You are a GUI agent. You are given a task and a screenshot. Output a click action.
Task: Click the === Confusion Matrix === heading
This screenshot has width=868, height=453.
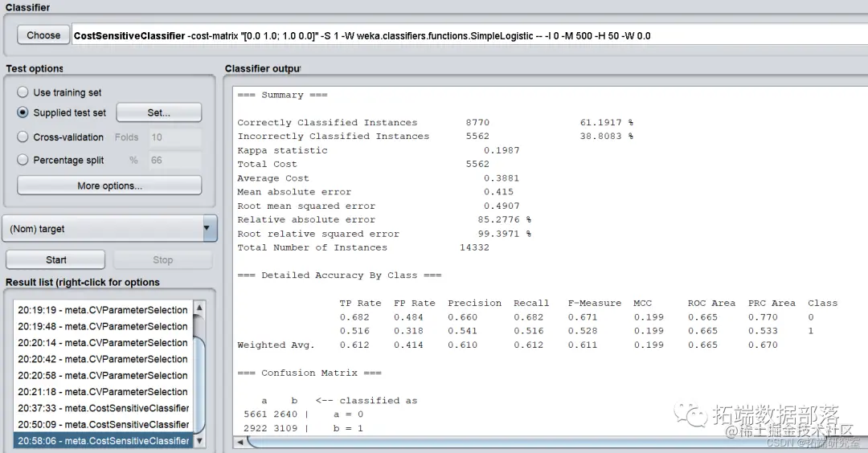309,373
